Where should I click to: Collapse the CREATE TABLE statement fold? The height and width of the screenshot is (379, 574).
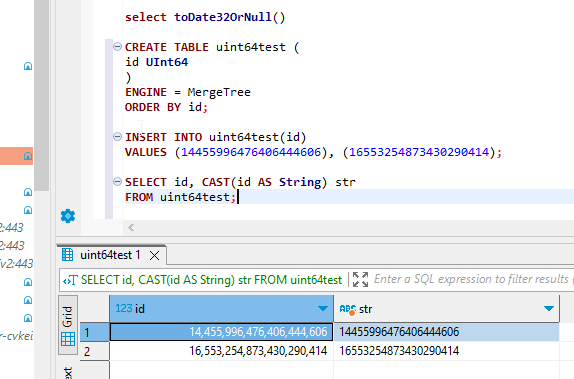coord(117,47)
